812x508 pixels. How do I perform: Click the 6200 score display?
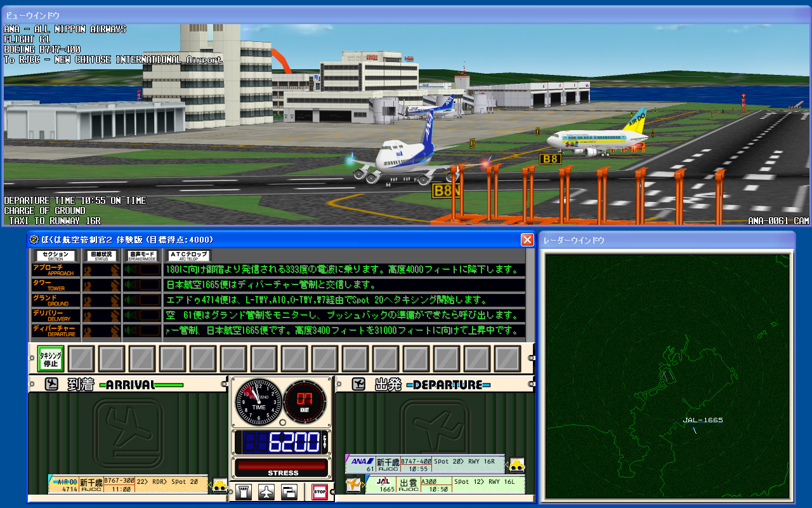coord(281,442)
